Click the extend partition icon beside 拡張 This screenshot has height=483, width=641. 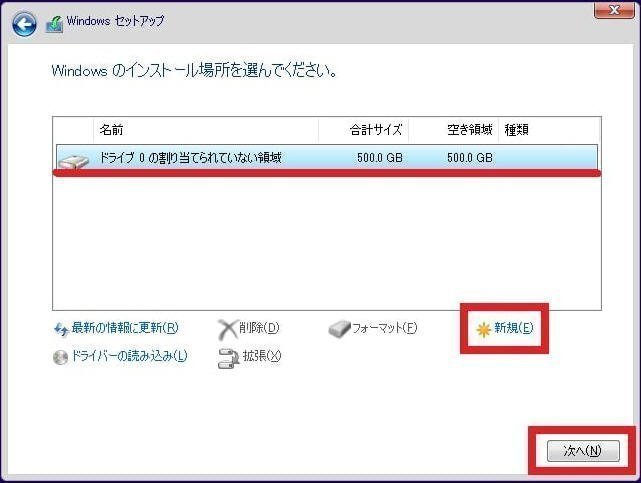pyautogui.click(x=228, y=358)
